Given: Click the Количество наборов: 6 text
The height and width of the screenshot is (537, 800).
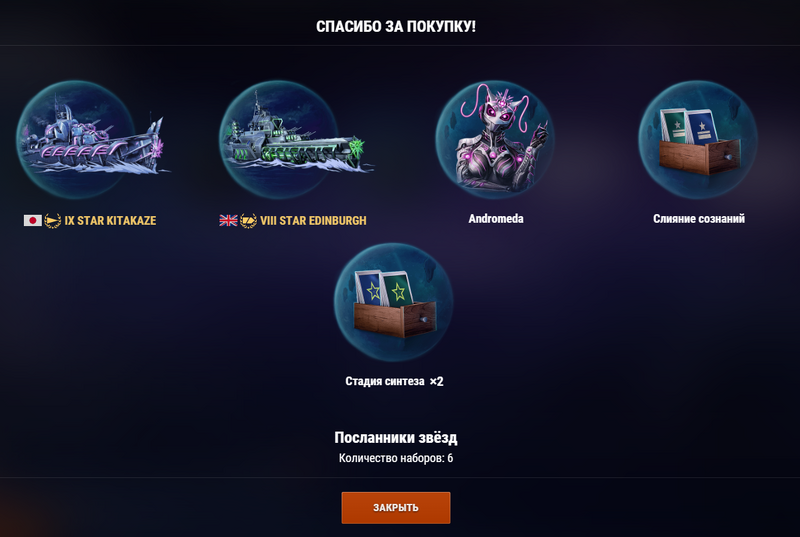Looking at the screenshot, I should (396, 458).
